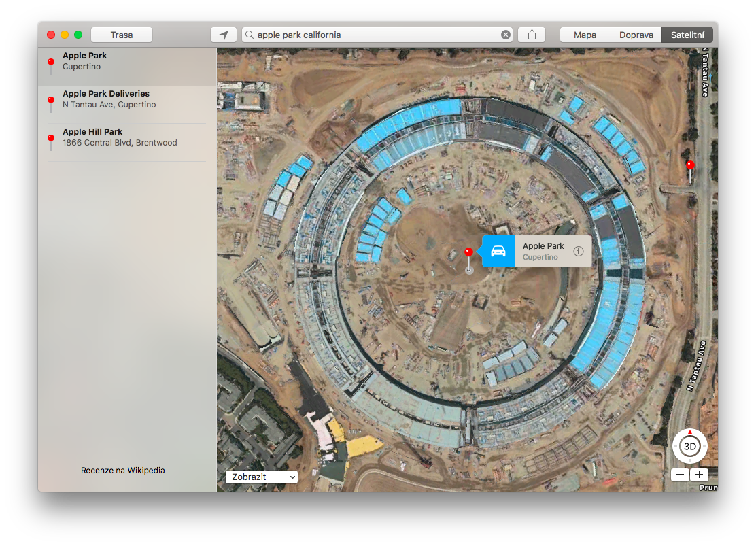Open the Zobrazit dropdown
Screen dimensions: 756x546
tap(261, 477)
